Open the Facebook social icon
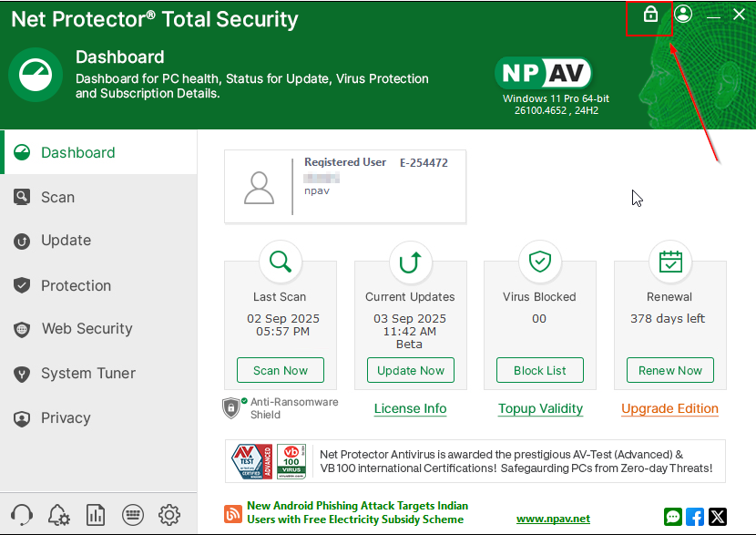This screenshot has height=535, width=756. (695, 517)
